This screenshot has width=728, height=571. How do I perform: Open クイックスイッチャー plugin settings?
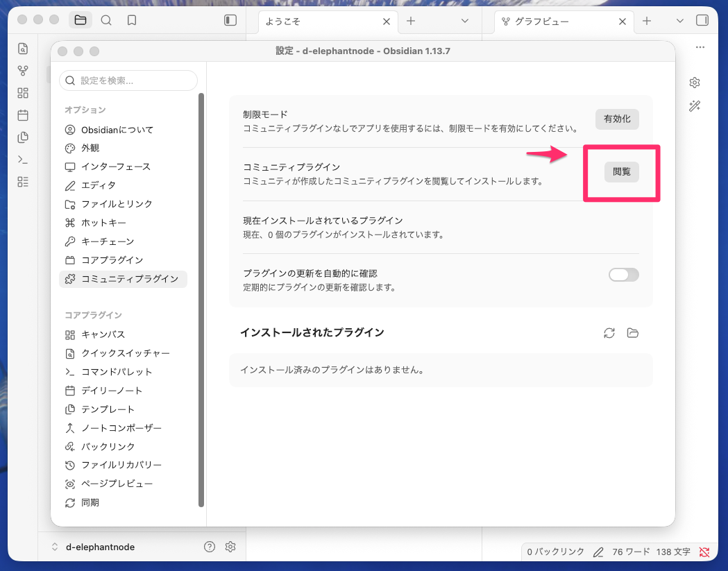[123, 353]
